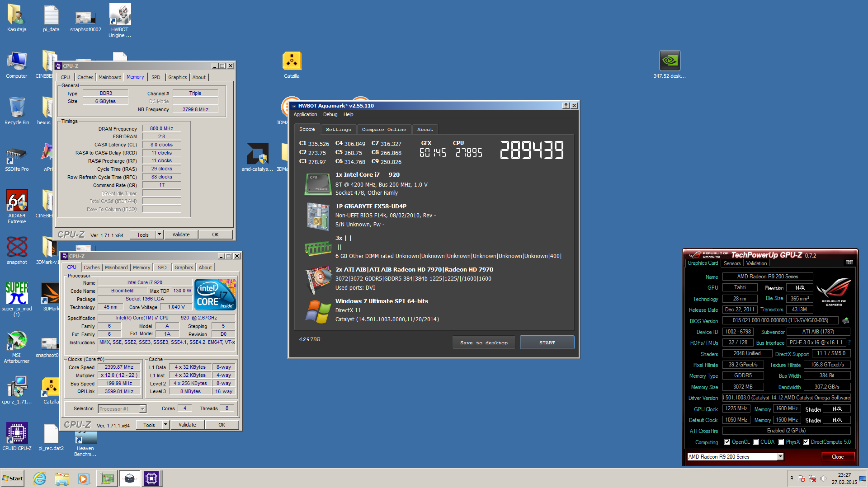Click the Driver Version field in GPU-Z
This screenshot has height=488, width=868.
(x=786, y=398)
